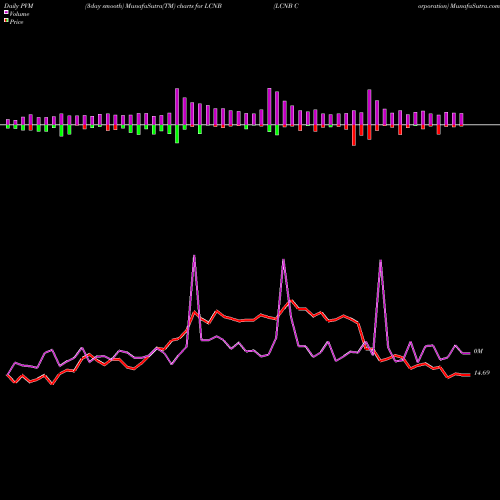500x500 pixels.
Task: Click the '(3day smooth) MunafaSutra(TM) charts for LCNB' heading
Action: click(153, 6)
